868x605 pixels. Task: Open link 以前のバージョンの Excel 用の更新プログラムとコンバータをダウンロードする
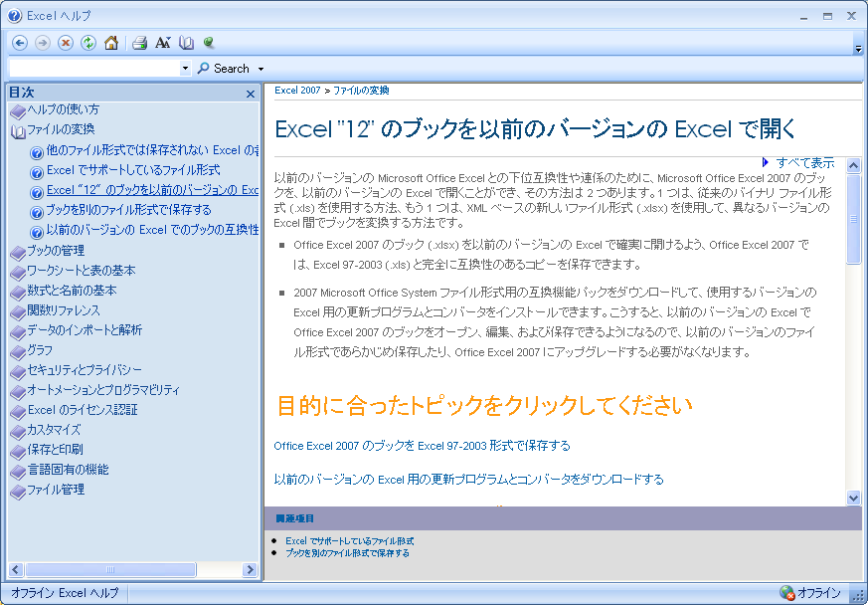coord(469,480)
